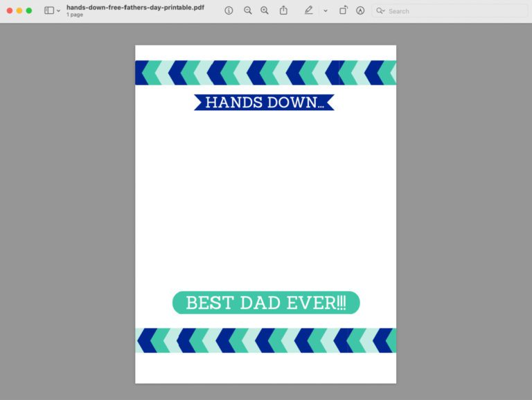
Task: Show the document info inspector
Action: (x=229, y=10)
